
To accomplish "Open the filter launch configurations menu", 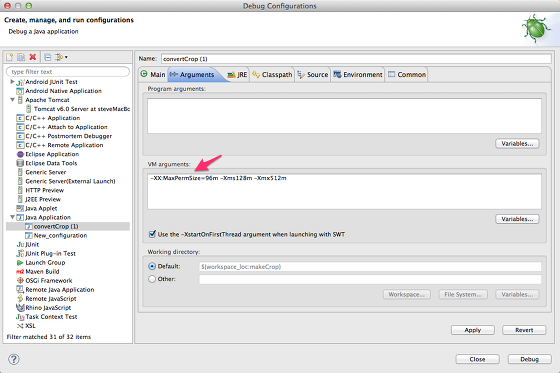I will (x=61, y=57).
